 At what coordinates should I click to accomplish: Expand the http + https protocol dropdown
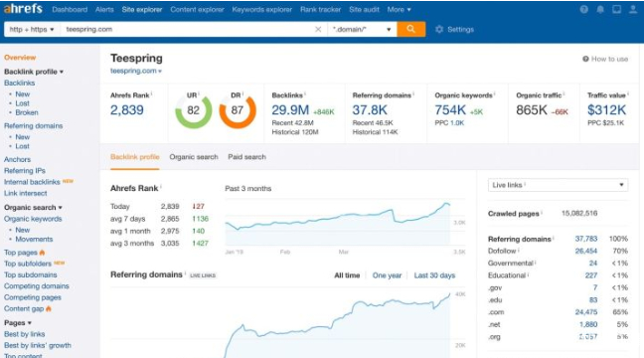(x=32, y=29)
